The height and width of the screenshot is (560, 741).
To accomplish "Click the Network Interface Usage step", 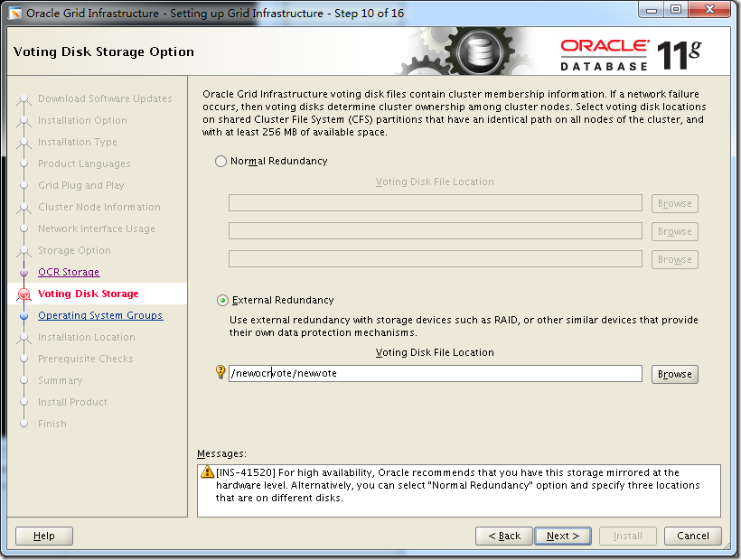I will click(97, 229).
